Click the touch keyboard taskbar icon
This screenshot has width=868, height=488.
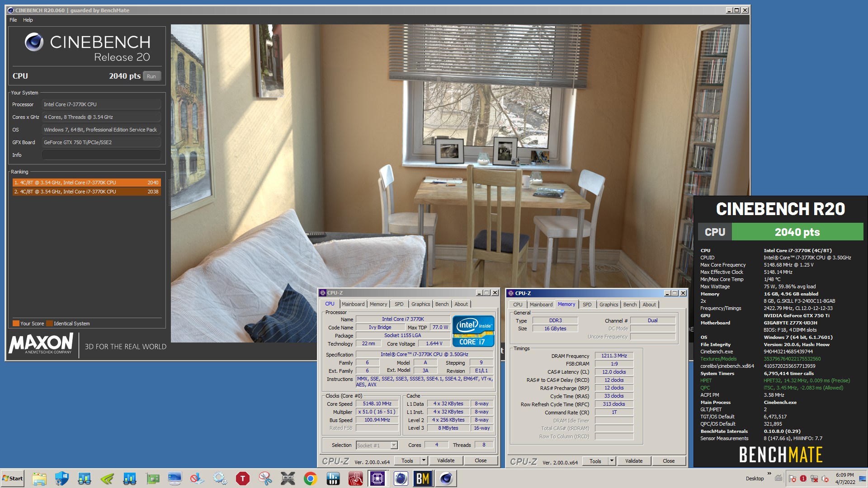point(778,478)
